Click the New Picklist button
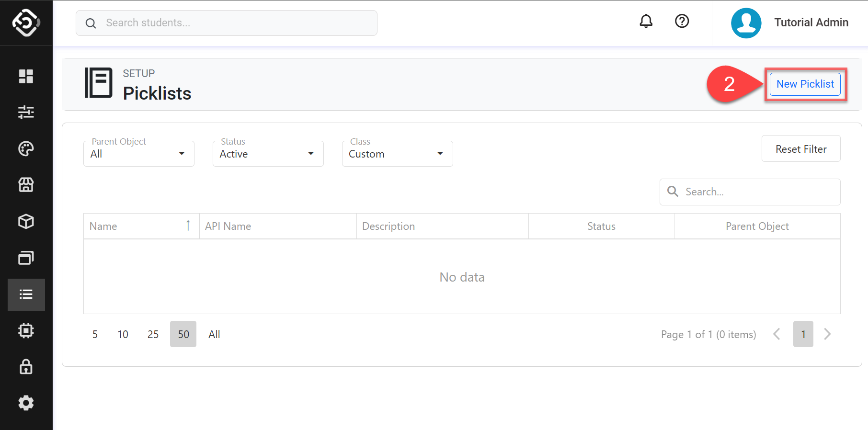868x430 pixels. click(805, 84)
